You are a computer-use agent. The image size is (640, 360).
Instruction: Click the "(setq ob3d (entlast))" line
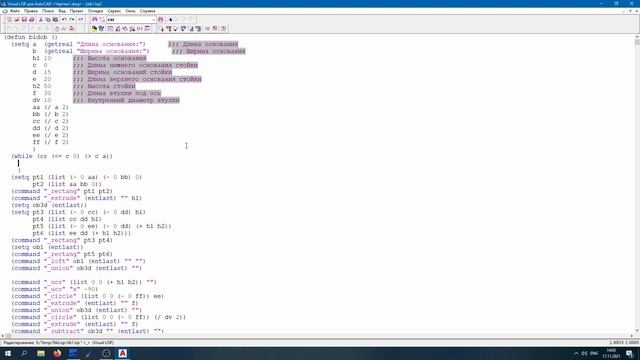[x=49, y=205]
